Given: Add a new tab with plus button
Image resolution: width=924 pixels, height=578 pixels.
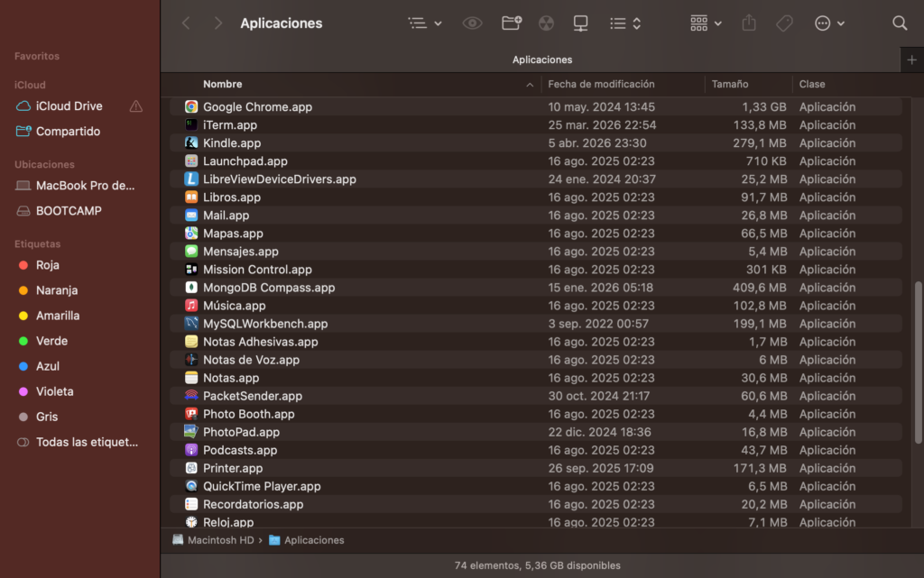Looking at the screenshot, I should point(910,60).
